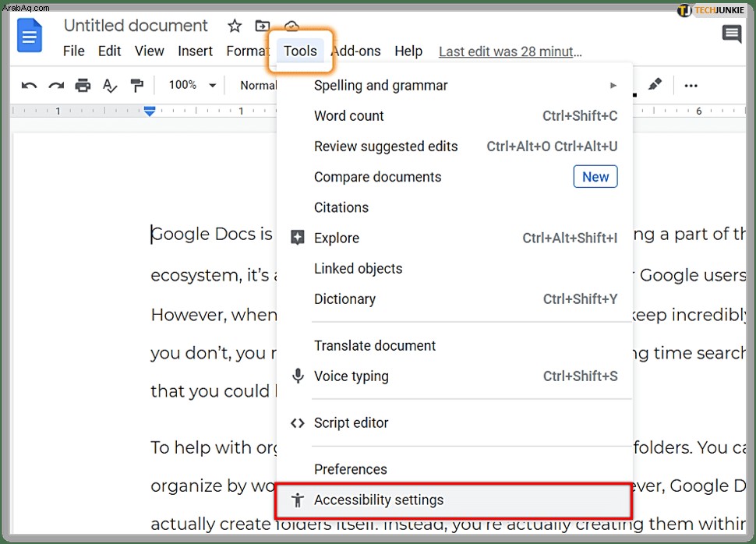Select the Explore menu entry
This screenshot has width=756, height=544.
click(454, 238)
